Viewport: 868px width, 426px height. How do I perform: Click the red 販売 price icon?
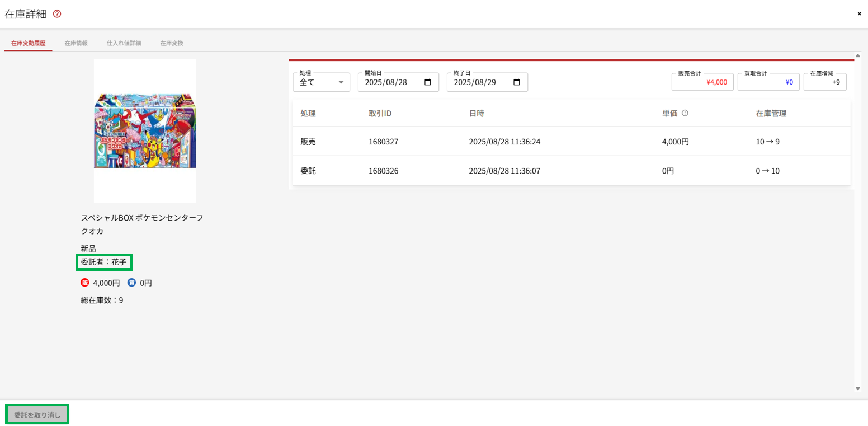(x=85, y=283)
